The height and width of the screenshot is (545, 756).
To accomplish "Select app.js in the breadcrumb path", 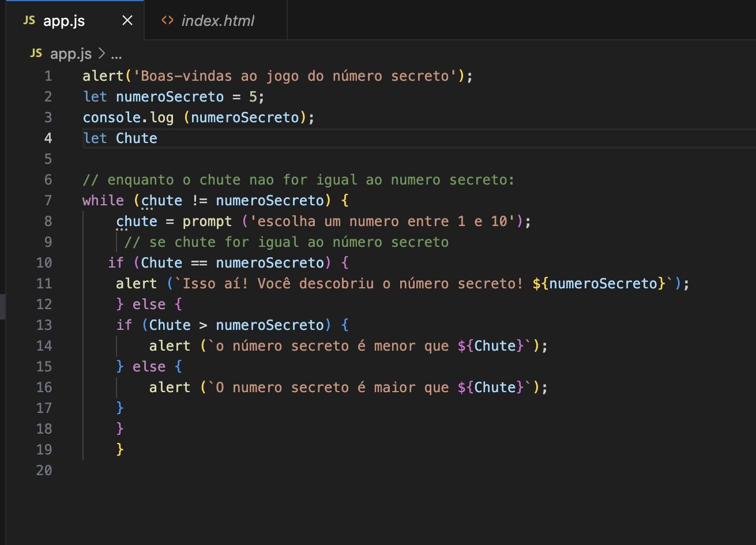I will 71,54.
